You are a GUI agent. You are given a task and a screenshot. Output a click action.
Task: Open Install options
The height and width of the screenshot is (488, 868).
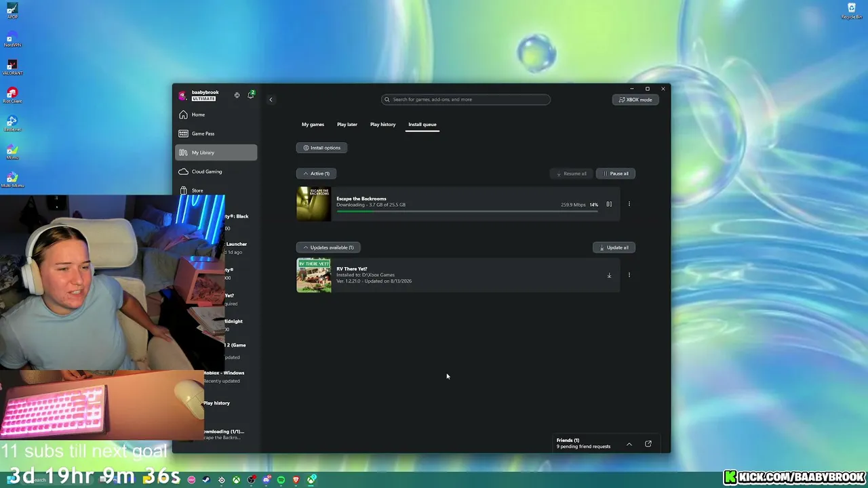click(x=322, y=148)
